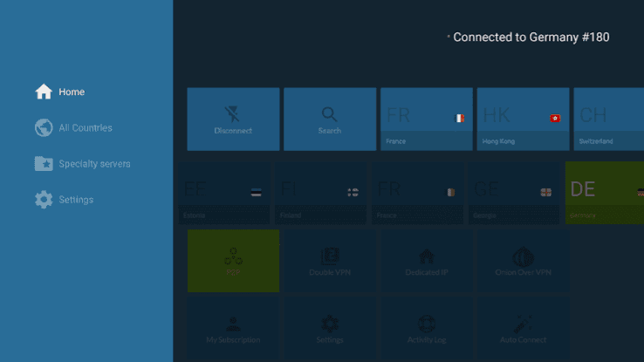Select the Double VPN icon
This screenshot has width=644, height=362.
tap(330, 256)
